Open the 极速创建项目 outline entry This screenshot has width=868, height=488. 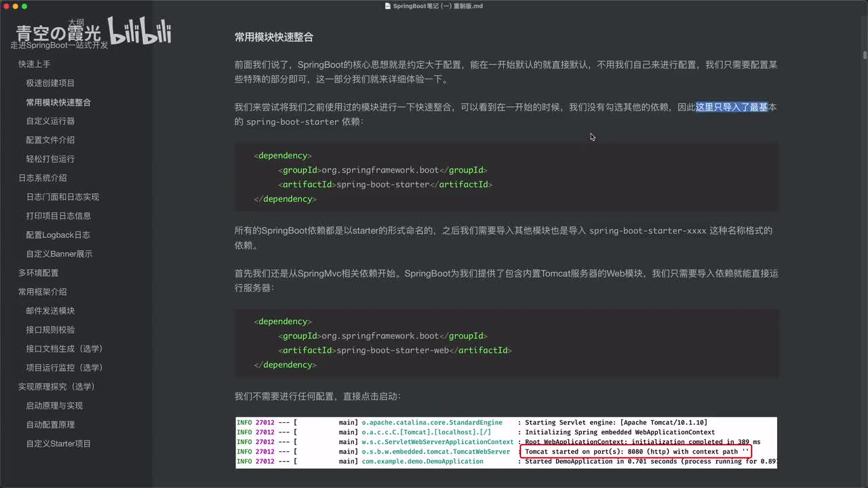[x=51, y=83]
